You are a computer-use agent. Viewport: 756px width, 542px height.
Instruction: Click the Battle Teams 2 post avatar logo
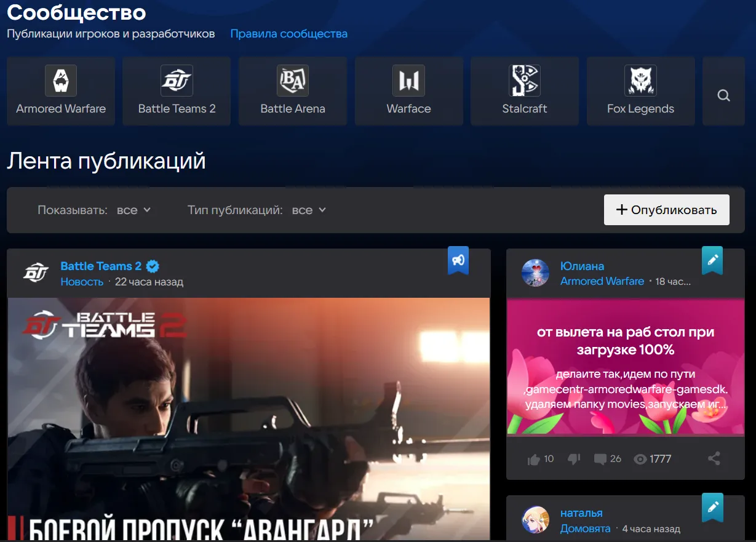pyautogui.click(x=36, y=273)
